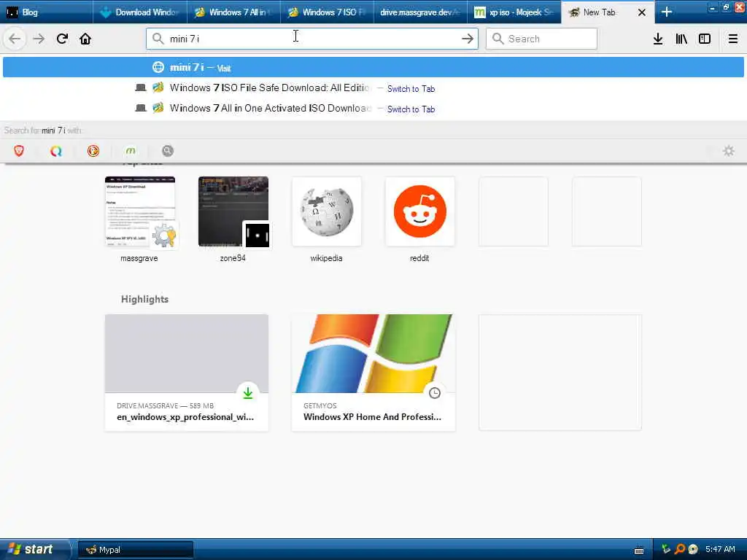
Task: Click inside the address bar text field
Action: point(312,39)
